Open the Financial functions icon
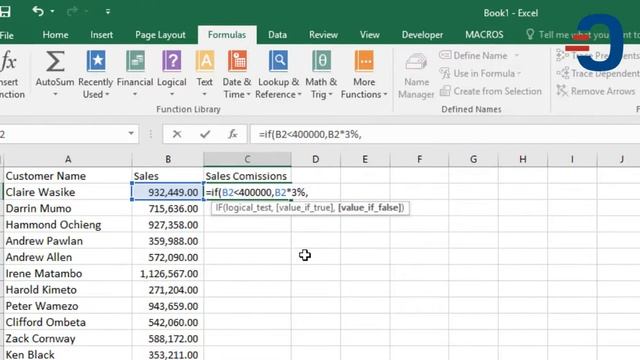The width and height of the screenshot is (640, 360). pyautogui.click(x=135, y=61)
